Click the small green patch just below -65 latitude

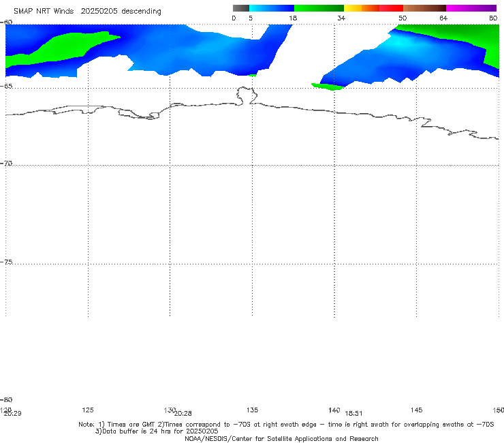[328, 87]
